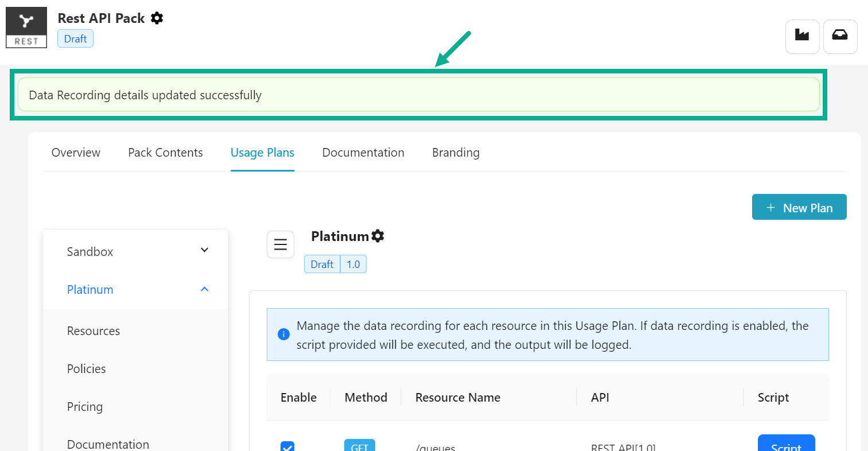Open the analytics chart icon at top right

(802, 36)
